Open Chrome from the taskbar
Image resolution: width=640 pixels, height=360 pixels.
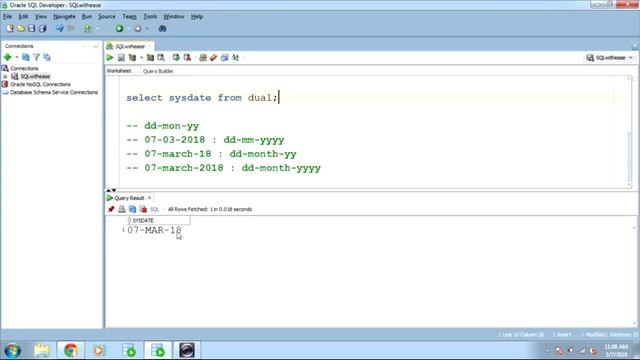coord(70,350)
